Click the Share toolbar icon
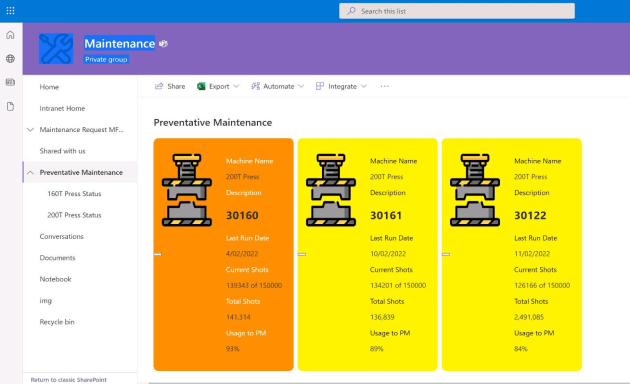The image size is (630, 384). 159,86
